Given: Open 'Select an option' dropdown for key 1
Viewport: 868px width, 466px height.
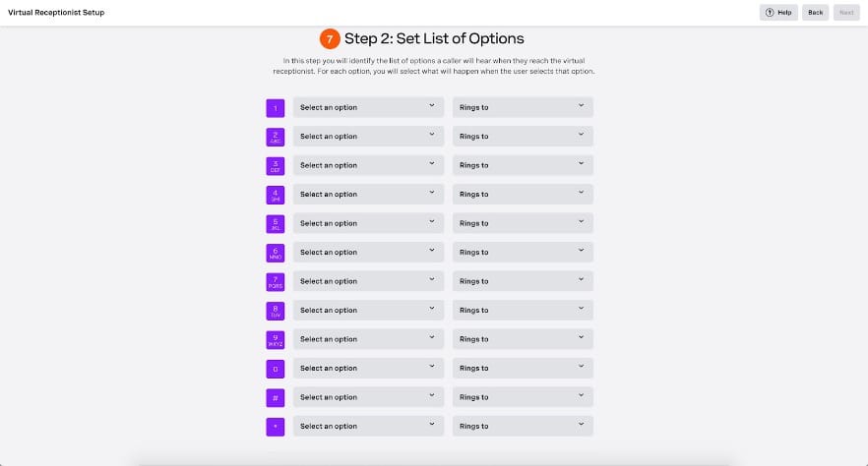Looking at the screenshot, I should pos(368,108).
